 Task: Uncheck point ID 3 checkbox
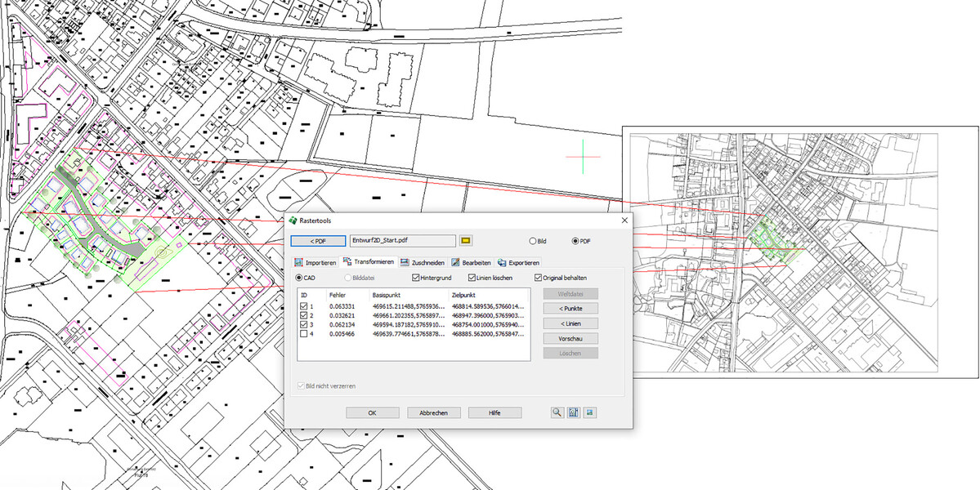(304, 324)
